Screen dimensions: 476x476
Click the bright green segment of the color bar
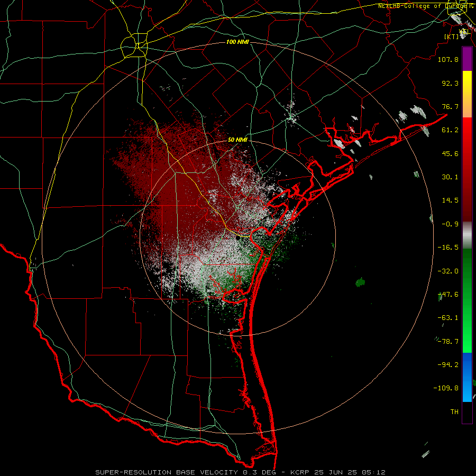(467, 331)
